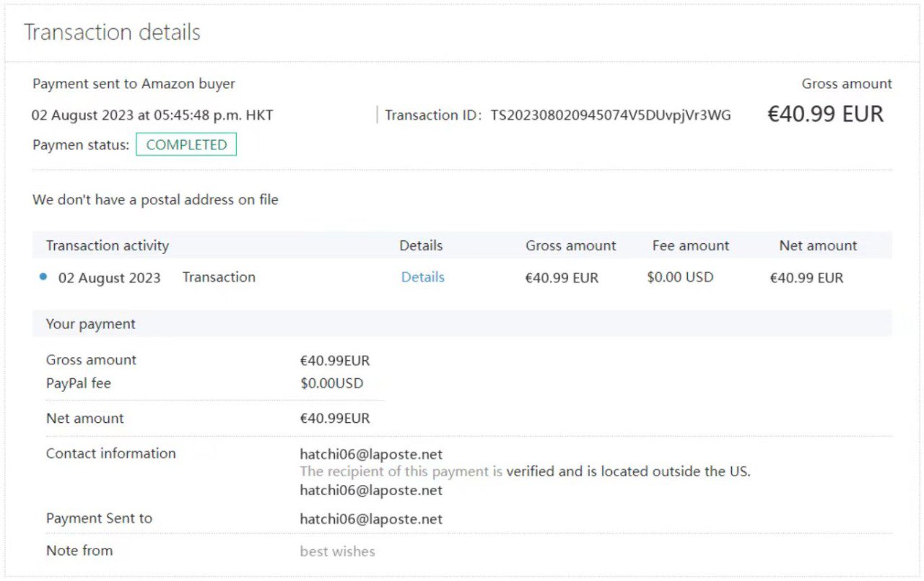Click the Your payment section header
Image resolution: width=924 pixels, height=581 pixels.
click(x=91, y=324)
